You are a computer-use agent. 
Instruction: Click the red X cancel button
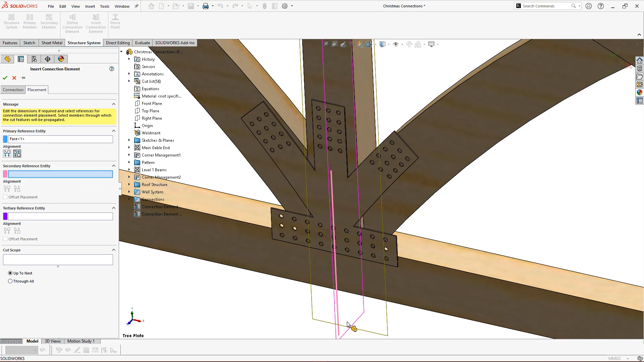14,78
